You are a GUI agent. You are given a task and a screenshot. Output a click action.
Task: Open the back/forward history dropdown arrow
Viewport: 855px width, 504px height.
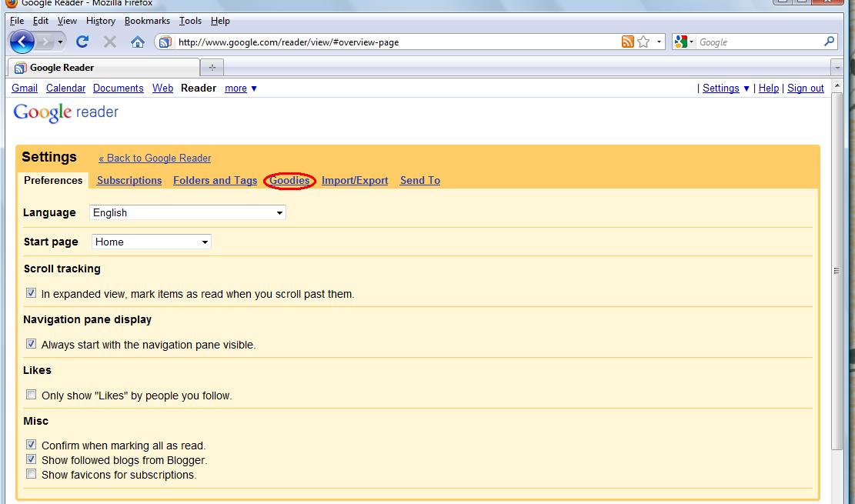coord(61,42)
